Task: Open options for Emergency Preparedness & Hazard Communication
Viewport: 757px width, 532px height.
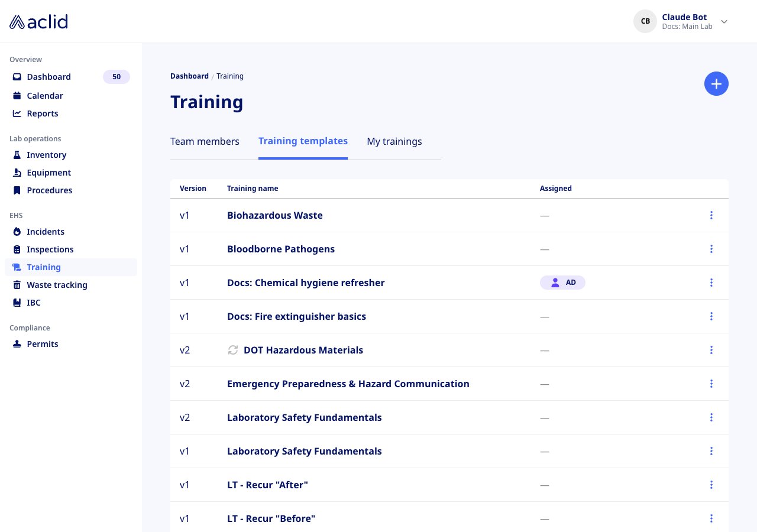Action: (711, 384)
